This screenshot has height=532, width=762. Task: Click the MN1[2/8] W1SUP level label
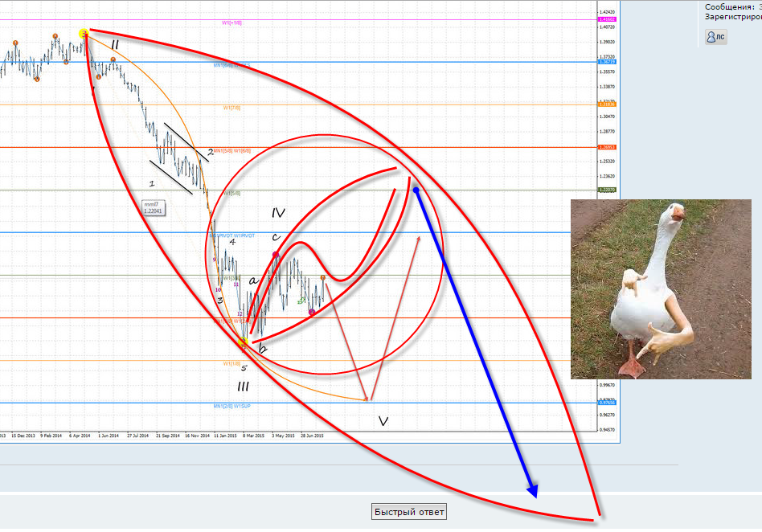[x=234, y=407]
